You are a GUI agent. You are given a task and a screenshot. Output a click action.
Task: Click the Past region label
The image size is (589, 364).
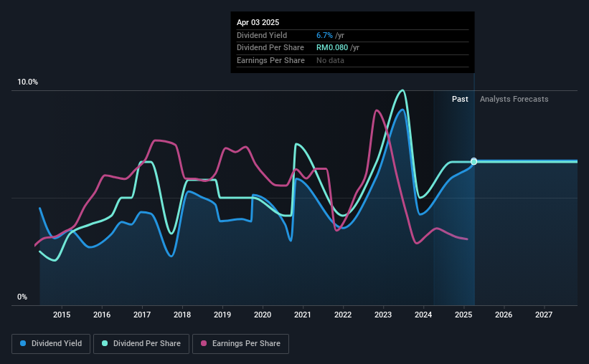460,99
